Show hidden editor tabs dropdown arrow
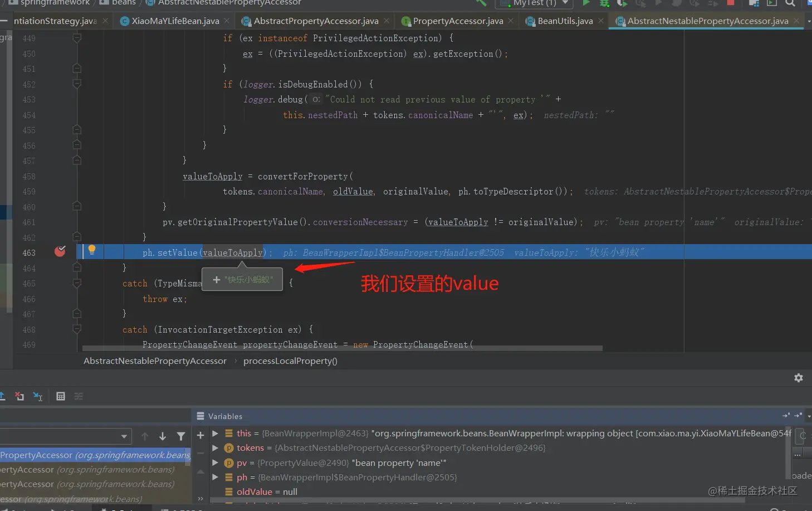The height and width of the screenshot is (511, 812). tap(809, 21)
